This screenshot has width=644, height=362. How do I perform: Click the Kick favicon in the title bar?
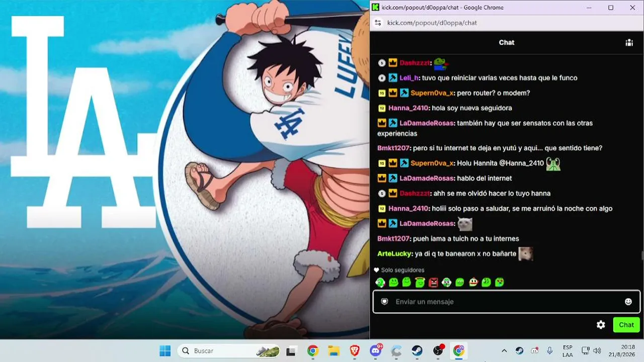click(375, 8)
